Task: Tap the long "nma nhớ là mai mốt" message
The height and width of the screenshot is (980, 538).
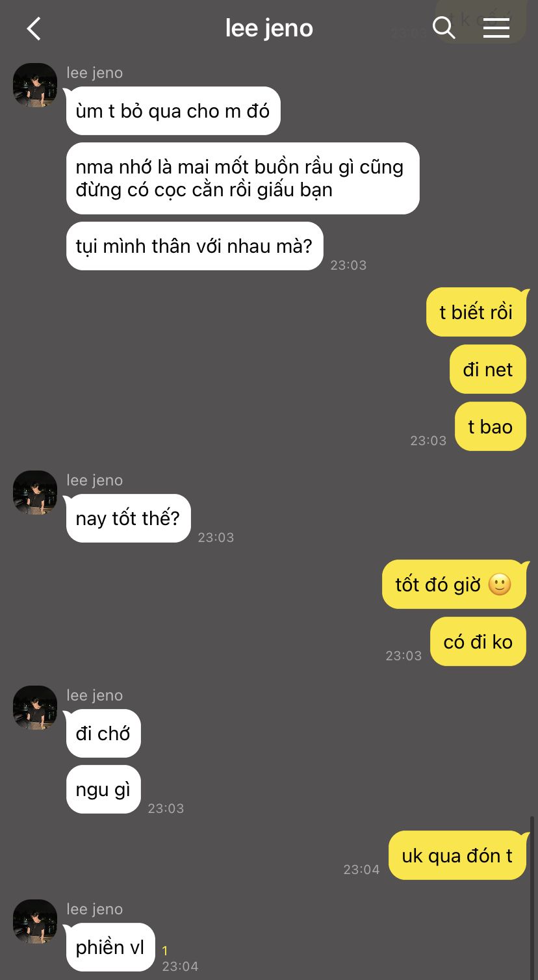Action: point(242,178)
